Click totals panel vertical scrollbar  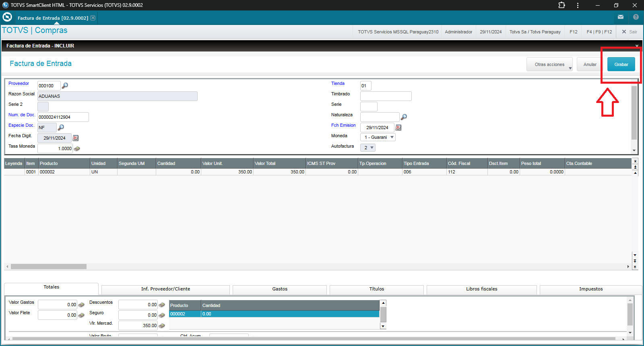click(630, 314)
